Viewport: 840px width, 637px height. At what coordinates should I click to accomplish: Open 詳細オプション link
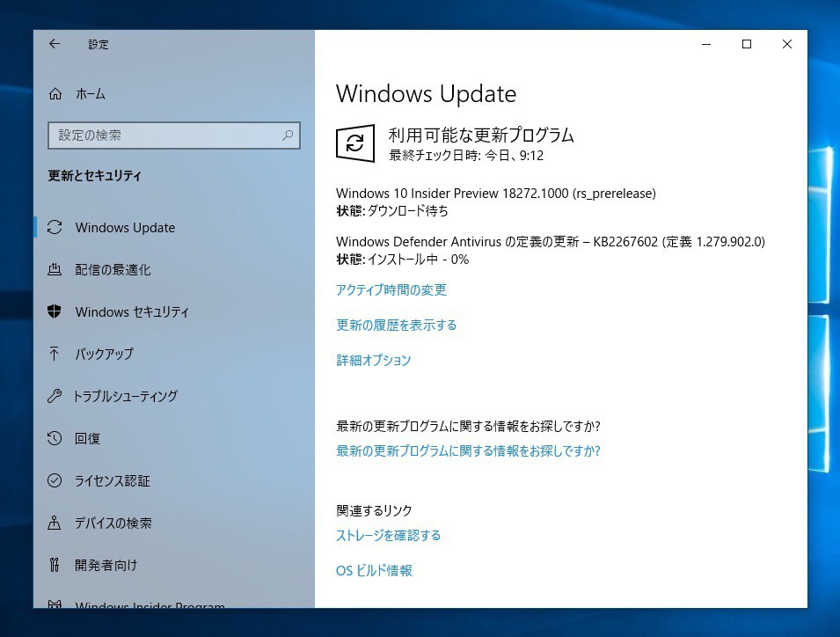(x=374, y=360)
